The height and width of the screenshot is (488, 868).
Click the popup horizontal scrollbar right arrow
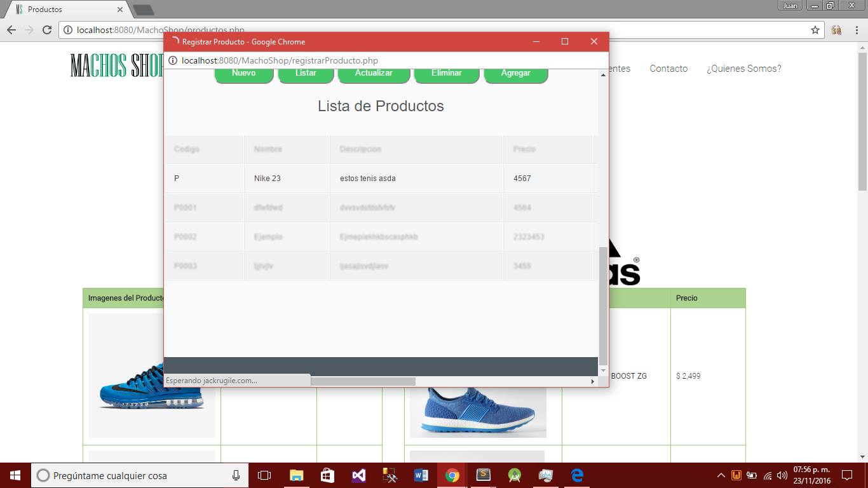[x=593, y=381]
